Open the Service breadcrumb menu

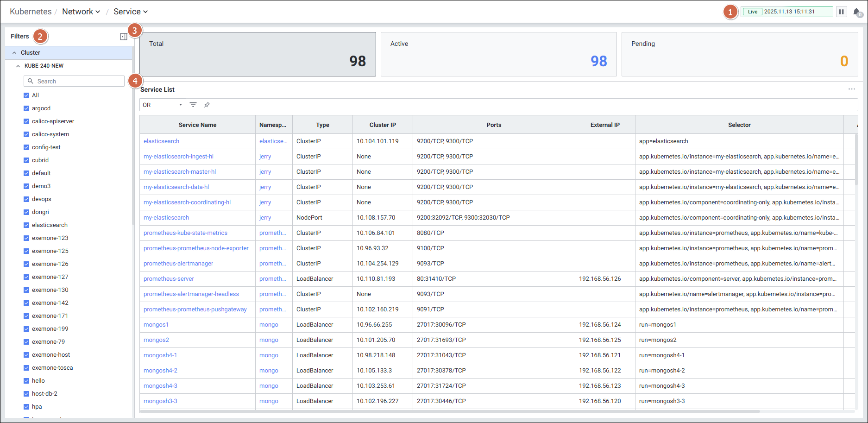click(131, 12)
